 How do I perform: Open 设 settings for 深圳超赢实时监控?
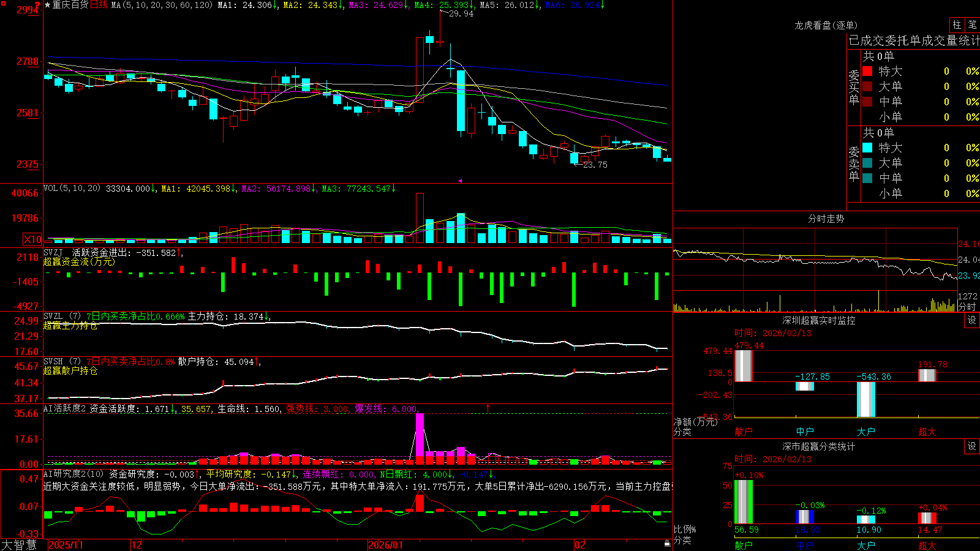pyautogui.click(x=972, y=320)
